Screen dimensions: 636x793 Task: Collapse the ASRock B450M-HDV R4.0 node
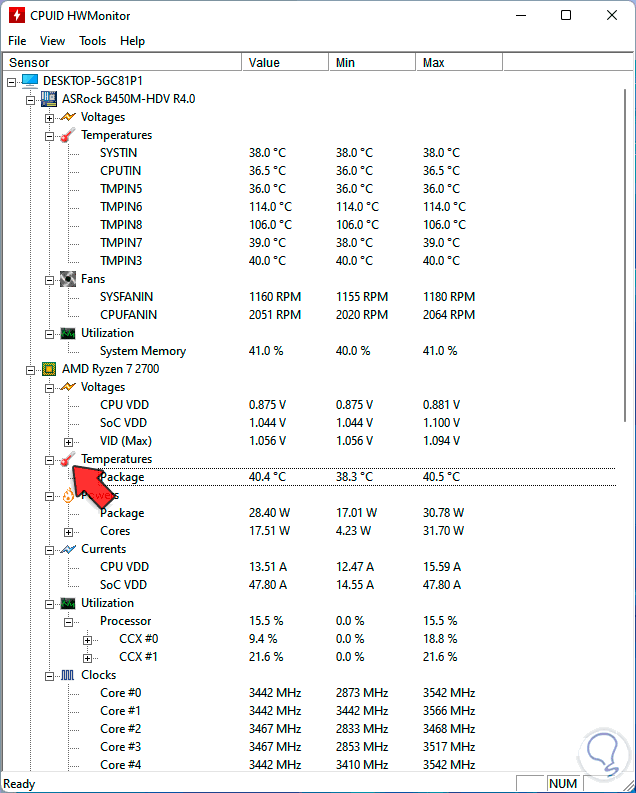pyautogui.click(x=30, y=100)
